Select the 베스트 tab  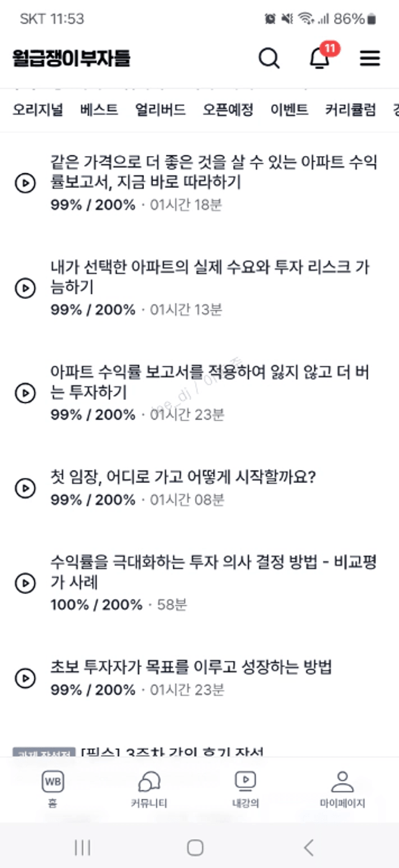[x=99, y=110]
